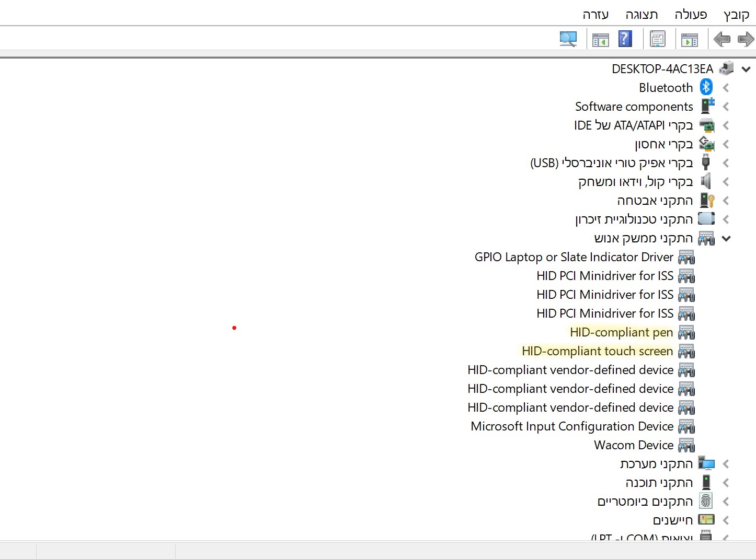Click the Software components icon

(x=707, y=106)
